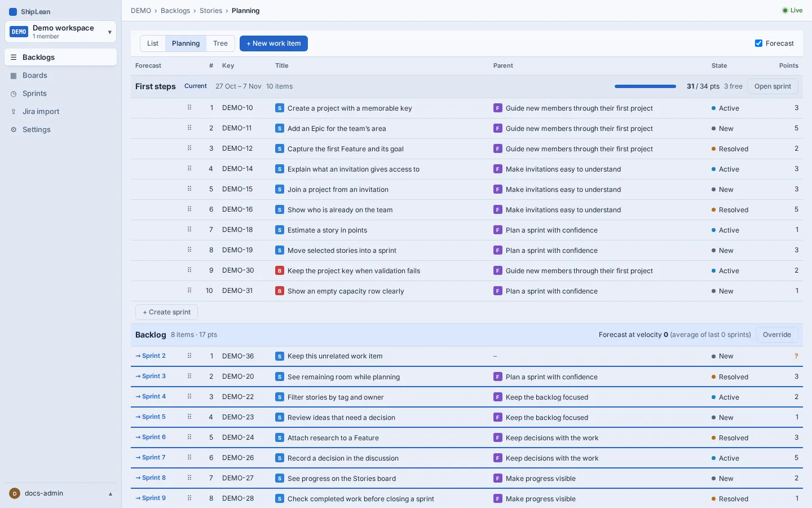Click the Boards grid icon in sidebar
This screenshot has width=812, height=508.
click(x=14, y=76)
